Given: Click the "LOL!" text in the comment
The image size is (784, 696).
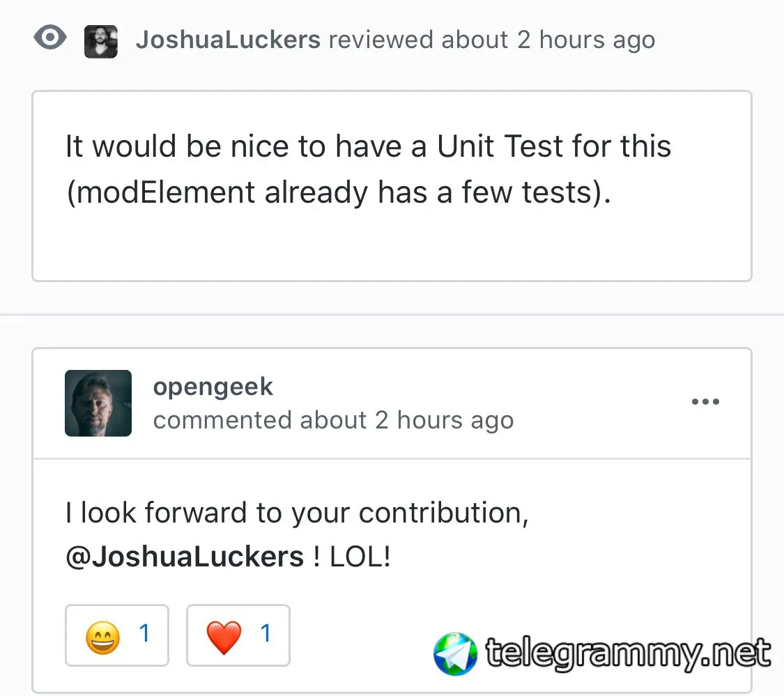Looking at the screenshot, I should [x=360, y=557].
